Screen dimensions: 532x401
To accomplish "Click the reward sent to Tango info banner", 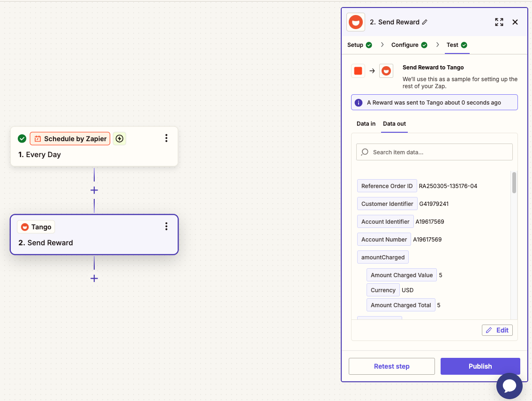I will click(x=435, y=102).
